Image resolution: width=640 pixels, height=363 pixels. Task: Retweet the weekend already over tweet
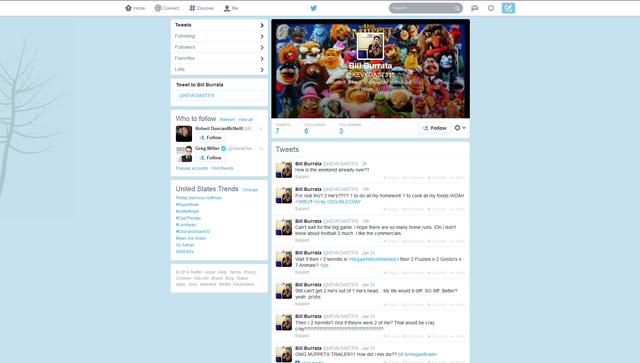point(413,178)
